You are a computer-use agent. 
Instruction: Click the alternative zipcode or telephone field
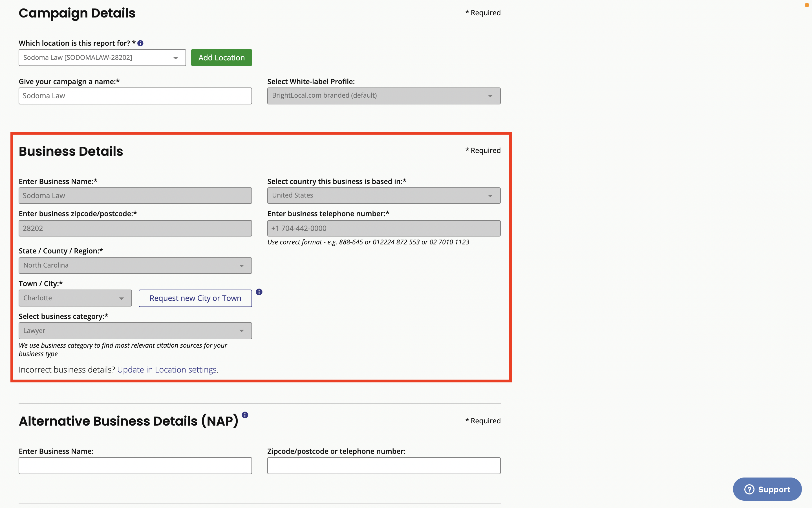point(384,465)
